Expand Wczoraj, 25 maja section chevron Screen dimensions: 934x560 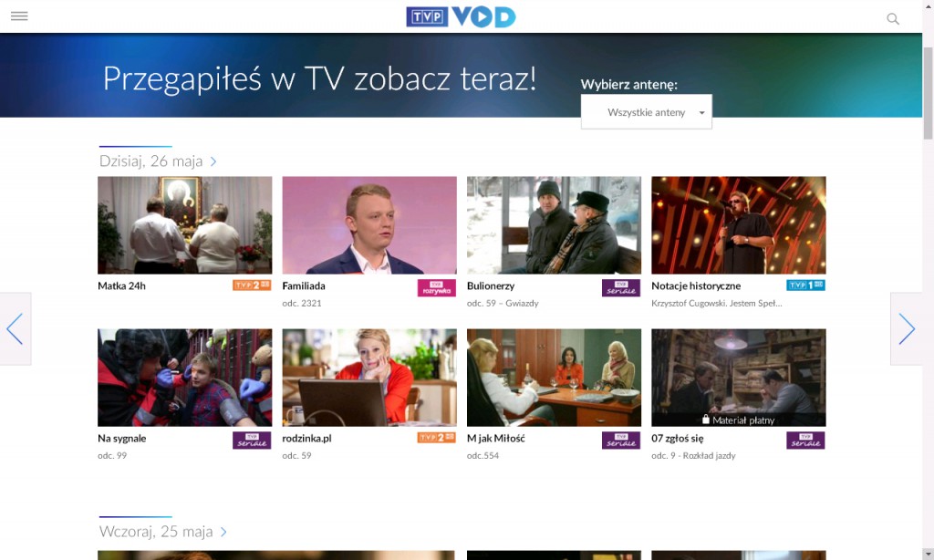[x=224, y=532]
